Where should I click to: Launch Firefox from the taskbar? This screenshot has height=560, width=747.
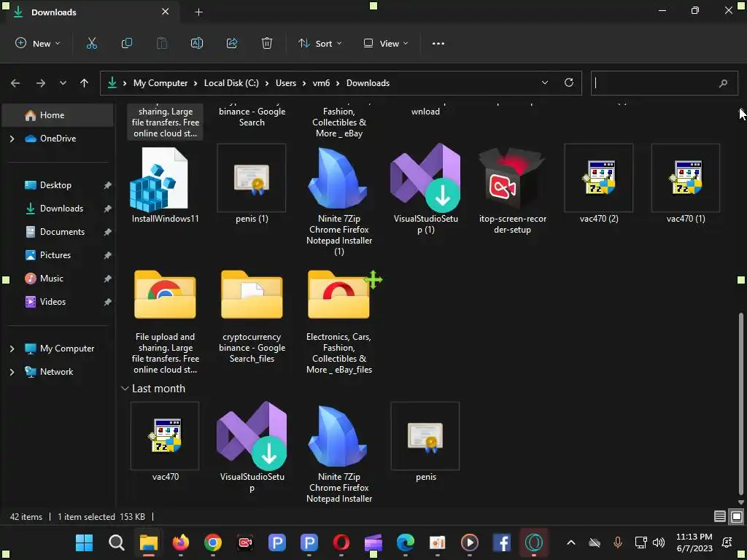(181, 542)
